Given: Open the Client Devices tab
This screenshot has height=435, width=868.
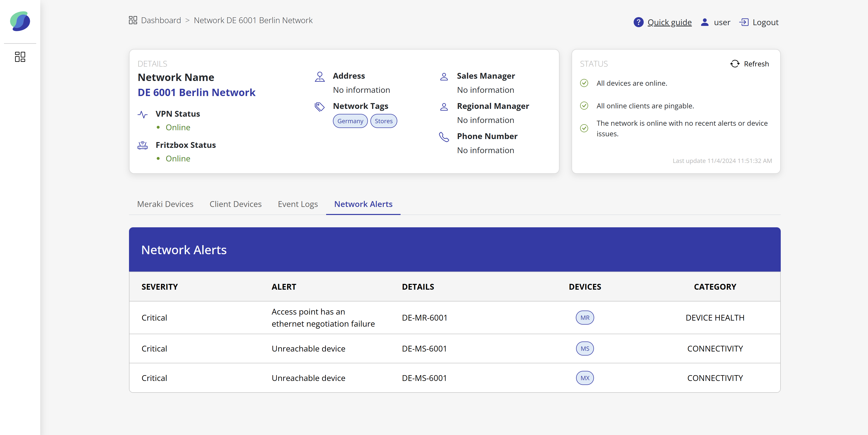Looking at the screenshot, I should tap(235, 204).
